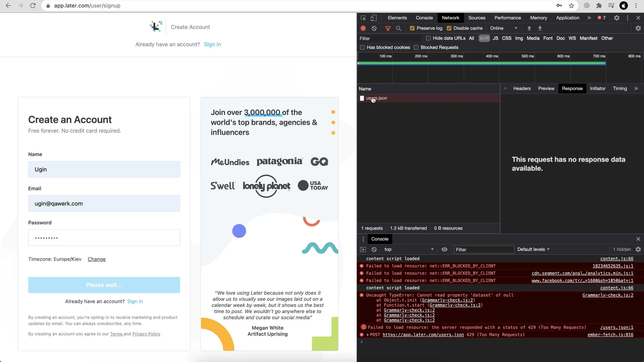Viewport: 644px width, 362px height.
Task: Stop recording network log
Action: pos(363,28)
